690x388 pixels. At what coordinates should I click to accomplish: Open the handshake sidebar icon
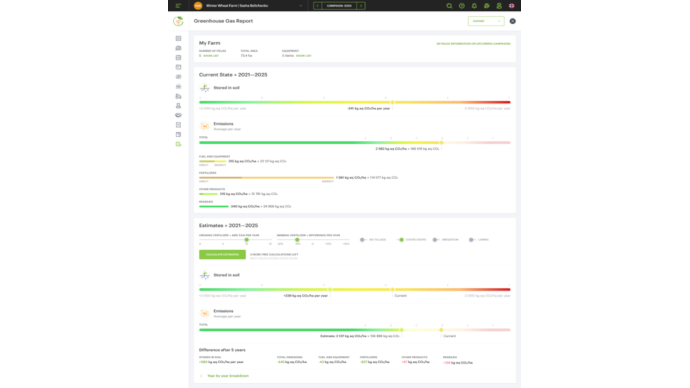(x=178, y=115)
